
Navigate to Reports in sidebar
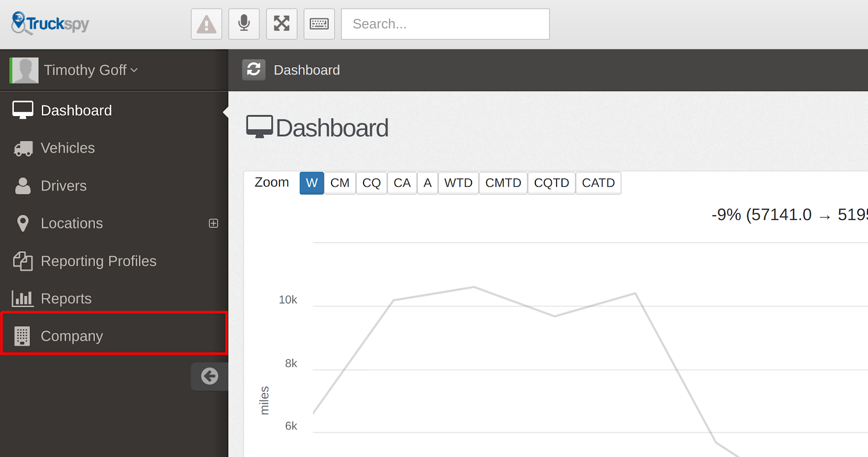coord(66,299)
